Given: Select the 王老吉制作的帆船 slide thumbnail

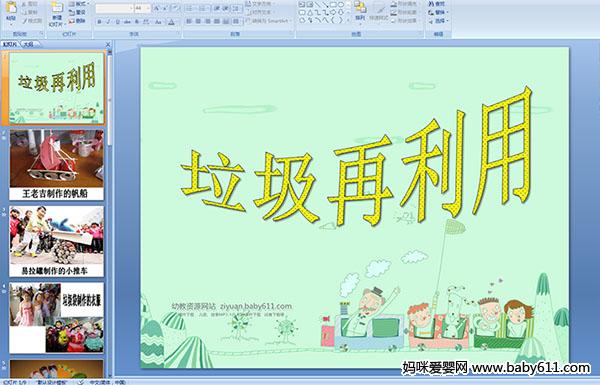Looking at the screenshot, I should 57,165.
